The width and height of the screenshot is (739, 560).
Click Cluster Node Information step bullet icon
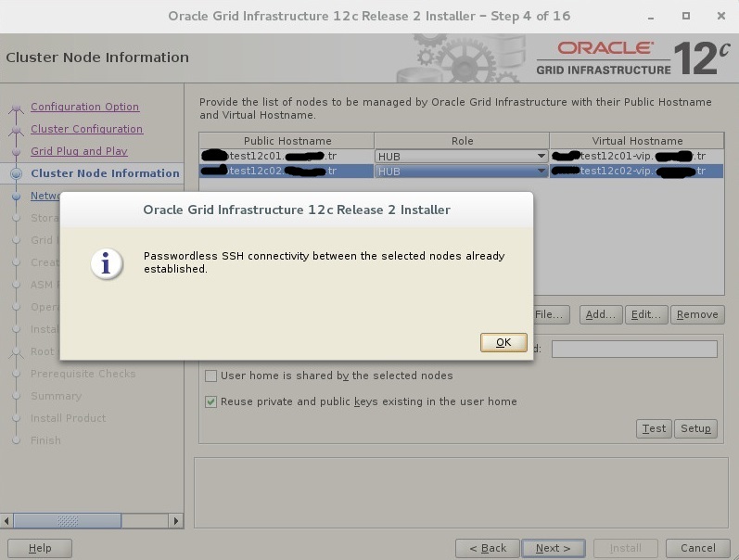pos(16,173)
